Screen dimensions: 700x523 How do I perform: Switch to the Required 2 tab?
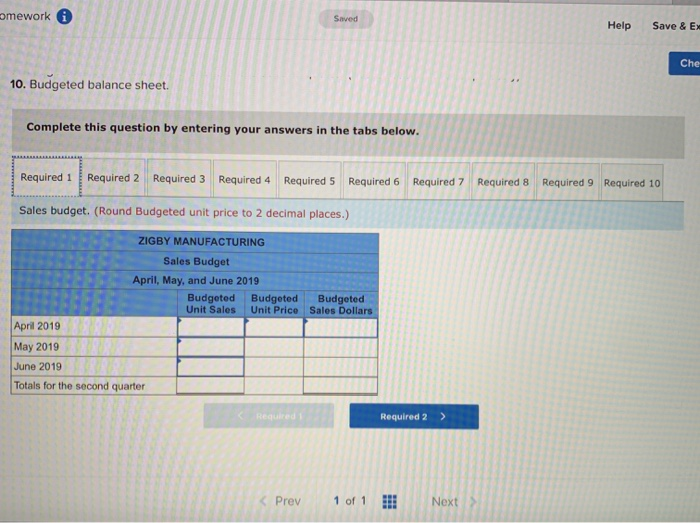coord(113,178)
